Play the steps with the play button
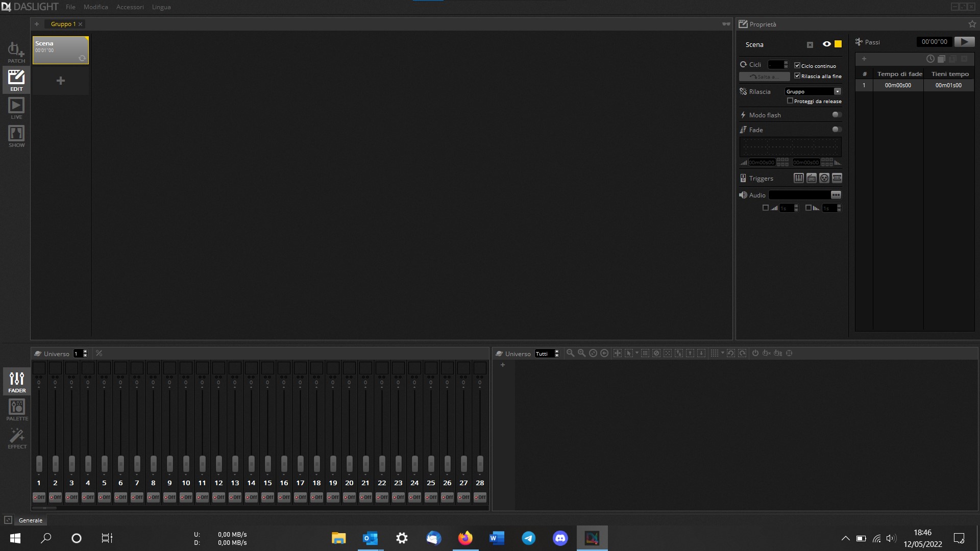The image size is (980, 551). 964,42
